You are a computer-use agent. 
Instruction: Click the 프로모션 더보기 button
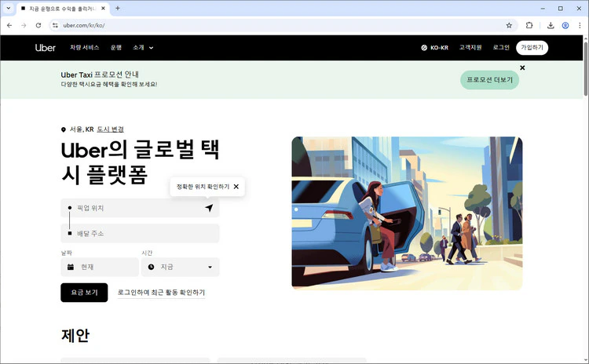tap(489, 80)
